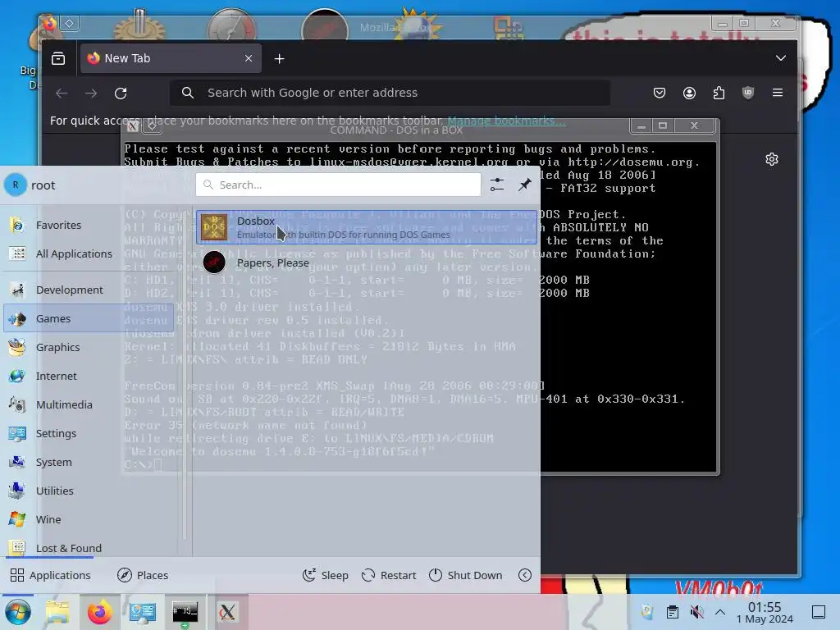
Task: Open Wine category
Action: click(89, 519)
